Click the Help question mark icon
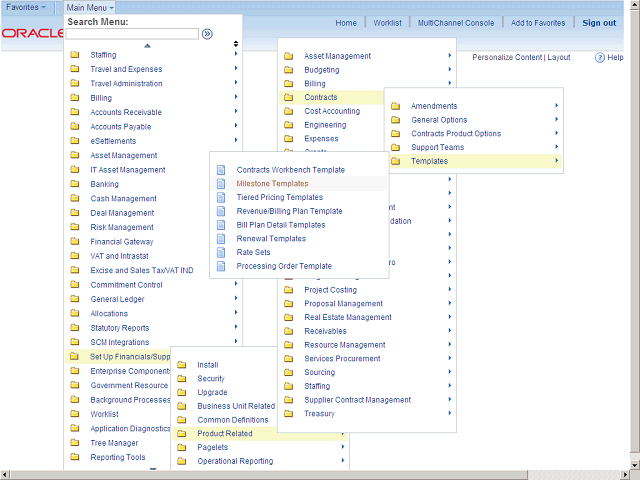Viewport: 640px width, 480px height. click(x=600, y=58)
